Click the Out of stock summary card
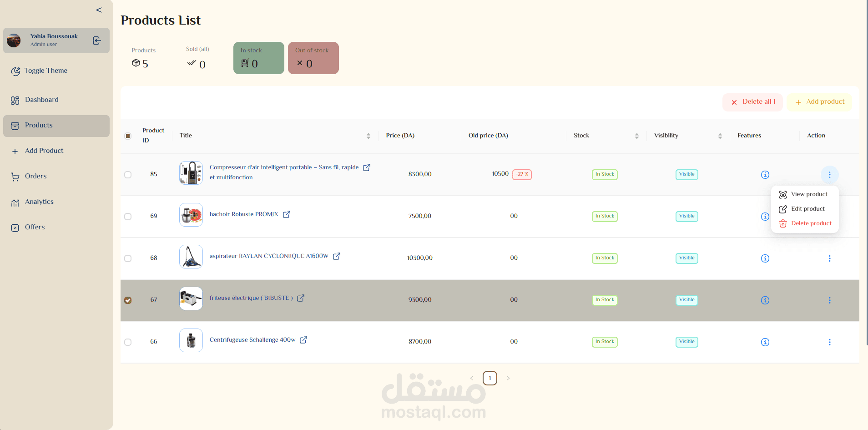Image resolution: width=868 pixels, height=430 pixels. (x=313, y=58)
